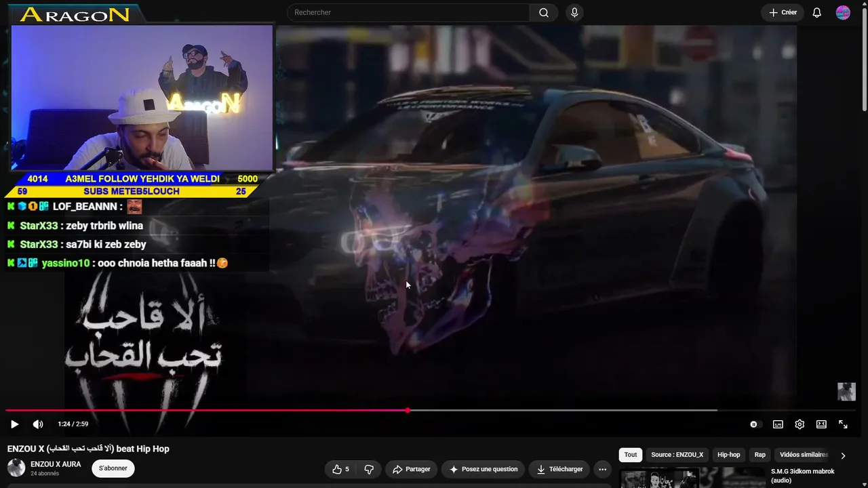Click the page vertical scrollbar
Screen dimensions: 868x488
[864, 61]
